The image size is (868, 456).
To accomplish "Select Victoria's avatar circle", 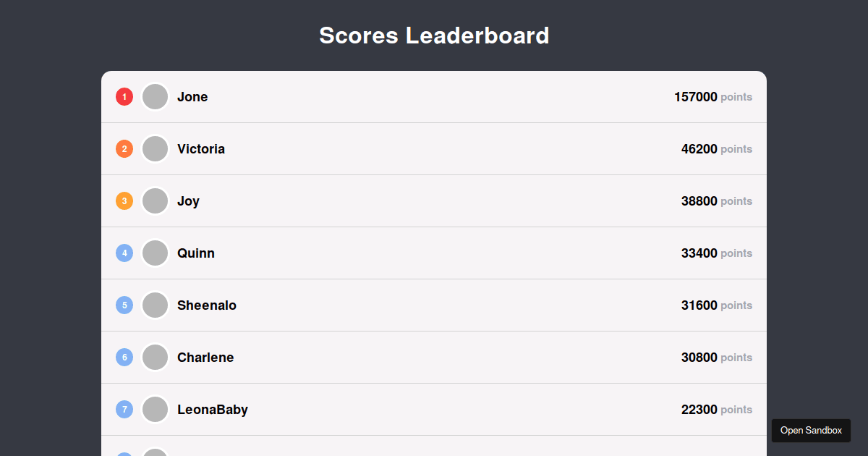I will (155, 148).
